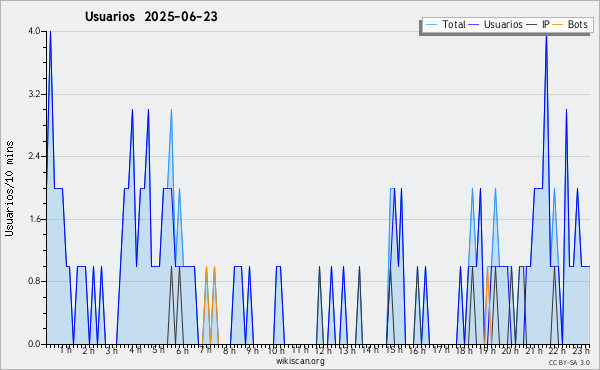Click the 'Usuarios' legend label
Image resolution: width=600 pixels, height=370 pixels.
(503, 24)
